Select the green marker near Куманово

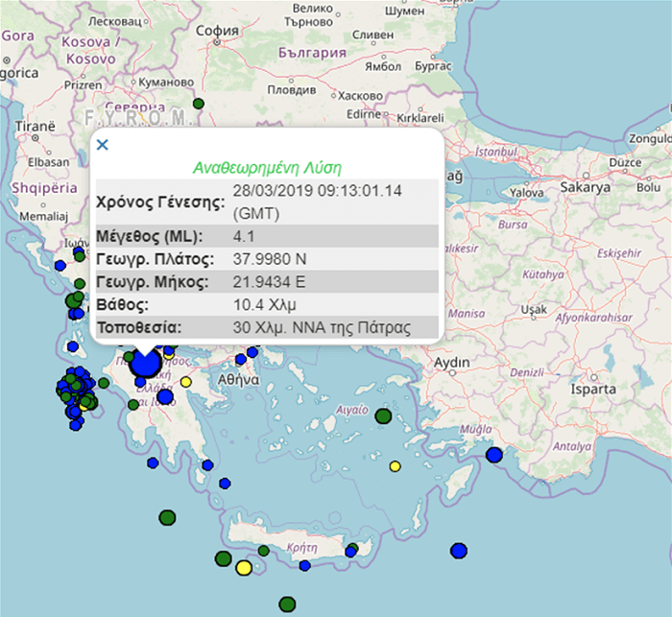(199, 103)
